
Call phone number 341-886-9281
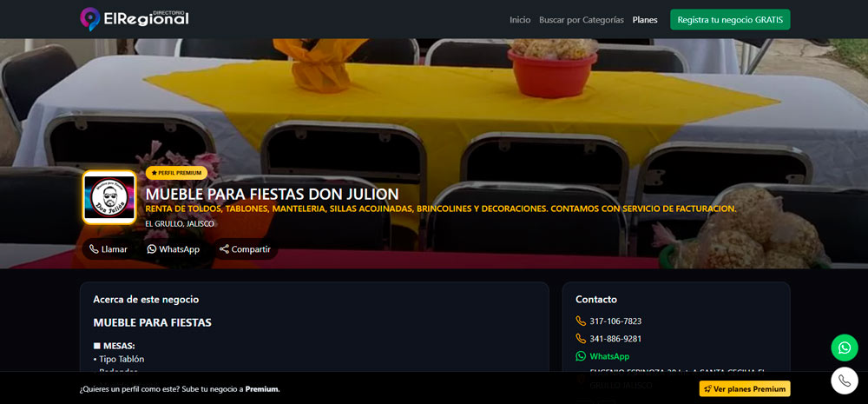[615, 339]
